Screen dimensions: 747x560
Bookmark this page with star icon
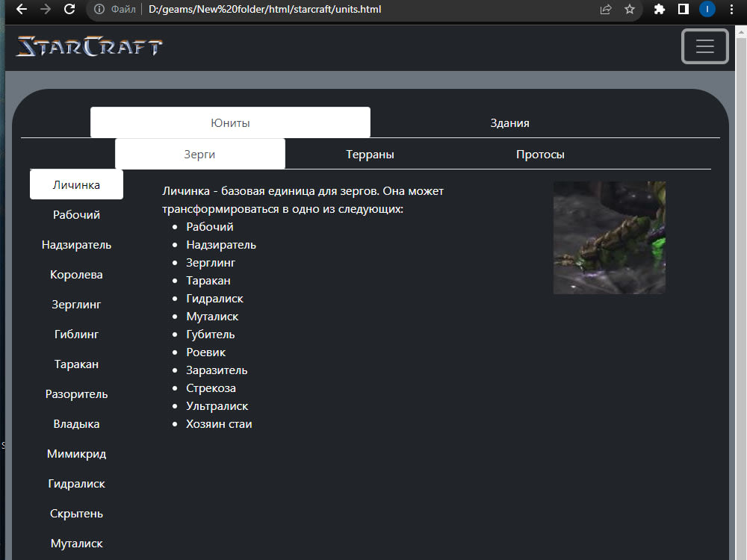(x=630, y=9)
